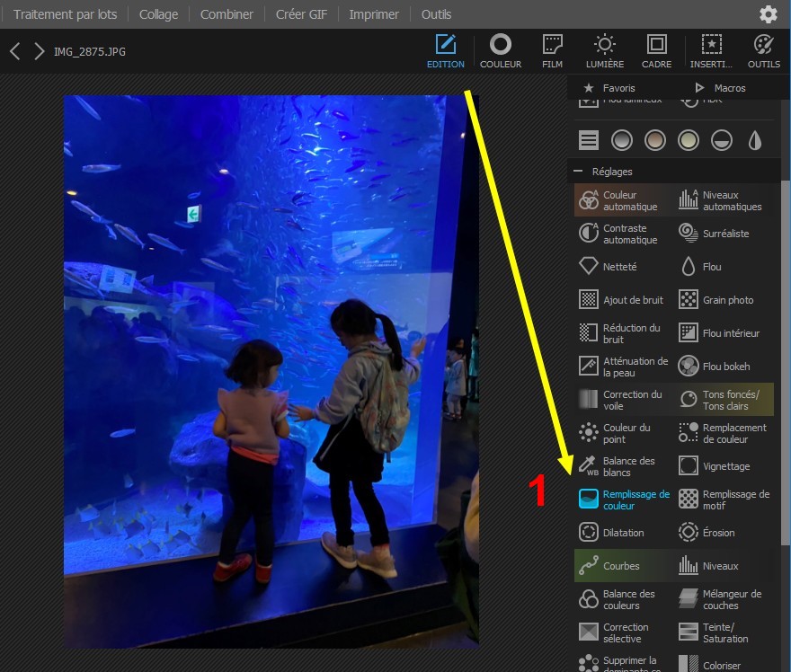
Task: Open the Collage menu
Action: tap(158, 14)
